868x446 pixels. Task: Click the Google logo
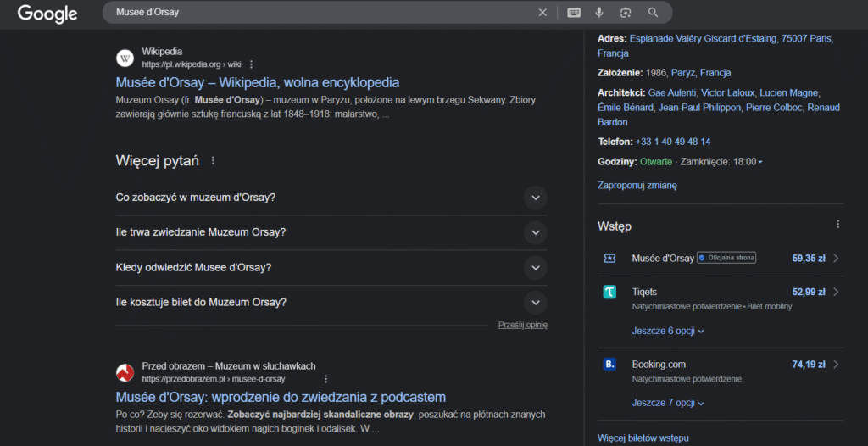47,14
